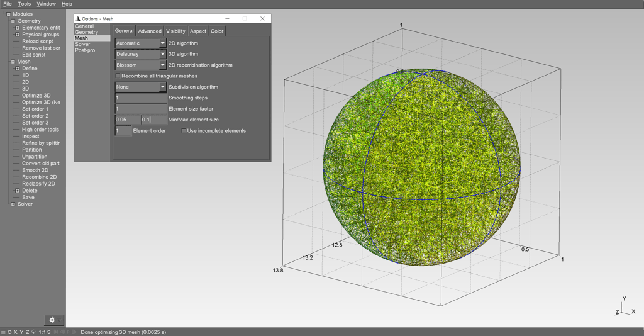Click the Smoothing steps input field
Image resolution: width=644 pixels, height=336 pixels.
141,98
